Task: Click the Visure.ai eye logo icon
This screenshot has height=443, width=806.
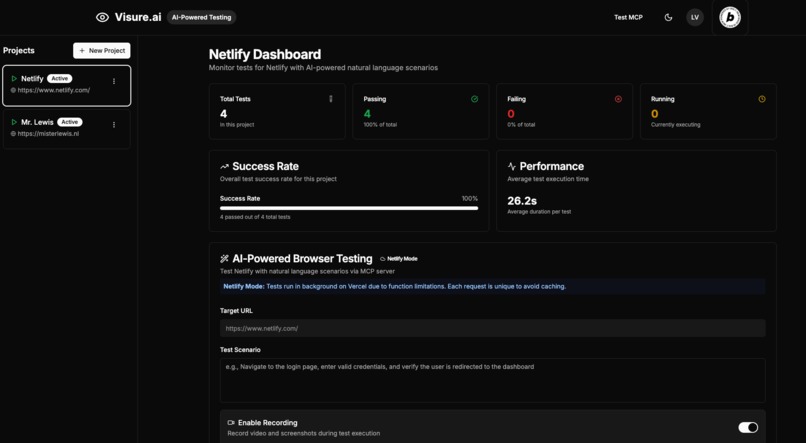Action: click(x=102, y=17)
